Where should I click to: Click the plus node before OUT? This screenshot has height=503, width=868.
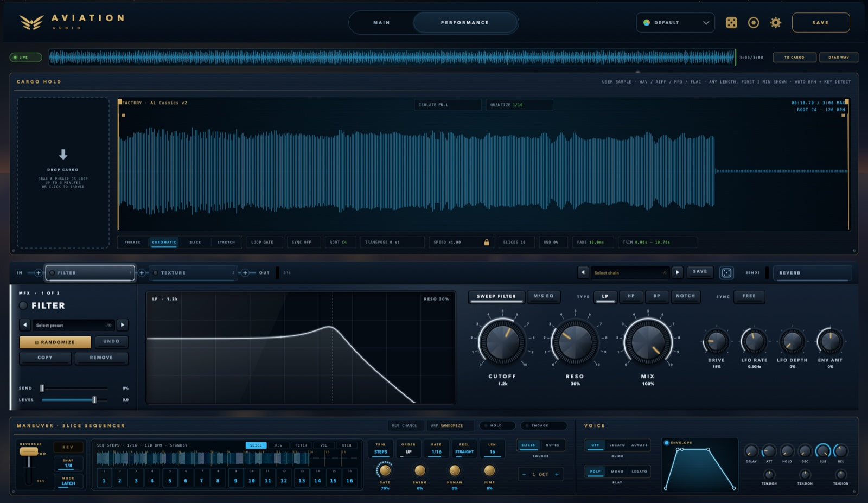pyautogui.click(x=245, y=273)
